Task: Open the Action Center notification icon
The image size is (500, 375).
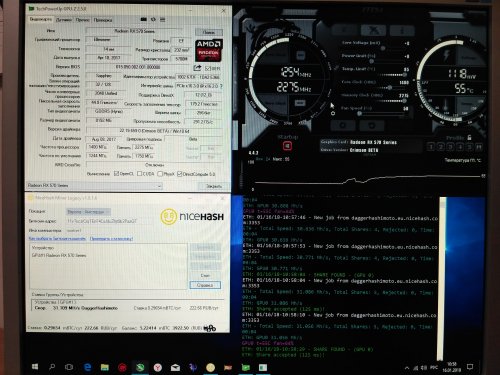Action: point(470,367)
